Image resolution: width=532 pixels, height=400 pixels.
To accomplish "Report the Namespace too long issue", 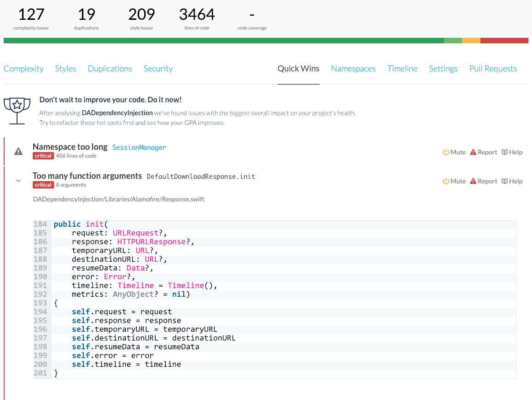I will (x=483, y=152).
